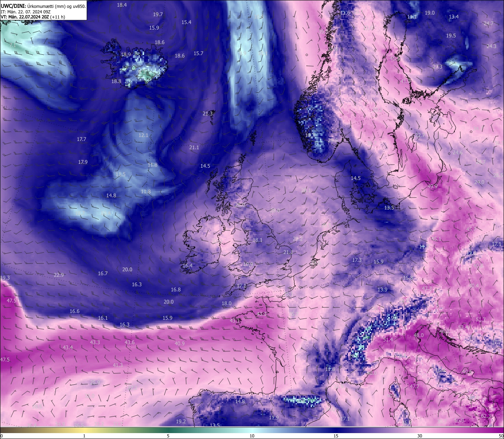Click the 48.0 value near the Adriatic

(x=419, y=335)
